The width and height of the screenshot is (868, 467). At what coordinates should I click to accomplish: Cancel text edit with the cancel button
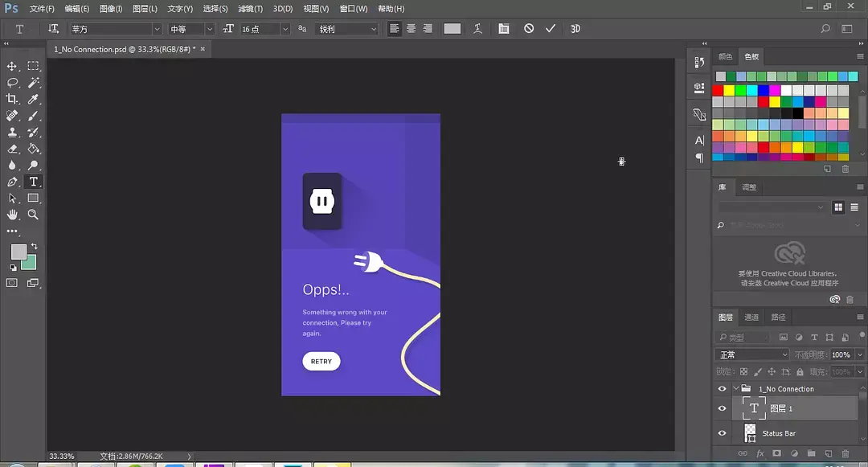pyautogui.click(x=529, y=28)
